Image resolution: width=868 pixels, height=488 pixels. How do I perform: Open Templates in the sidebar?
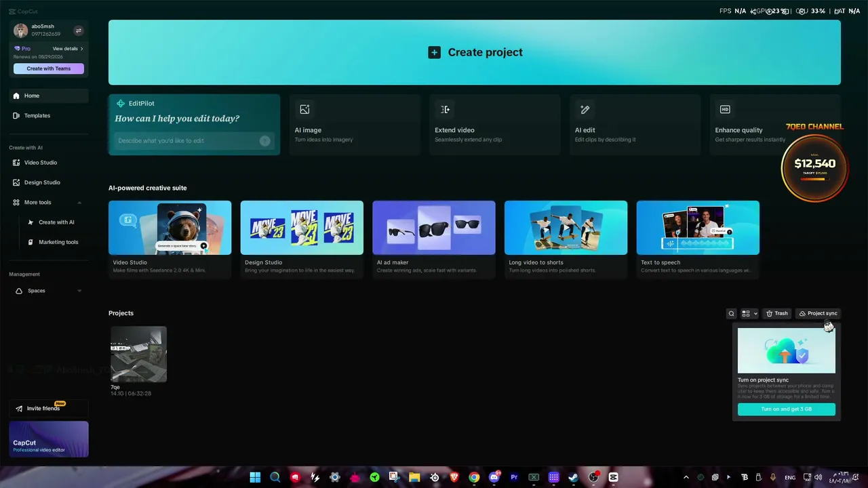(49, 116)
